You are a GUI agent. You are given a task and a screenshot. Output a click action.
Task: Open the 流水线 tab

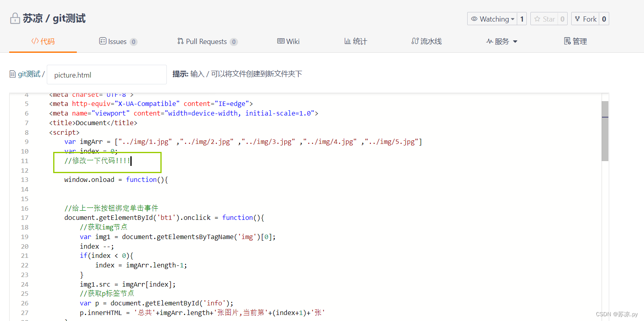[x=426, y=41]
